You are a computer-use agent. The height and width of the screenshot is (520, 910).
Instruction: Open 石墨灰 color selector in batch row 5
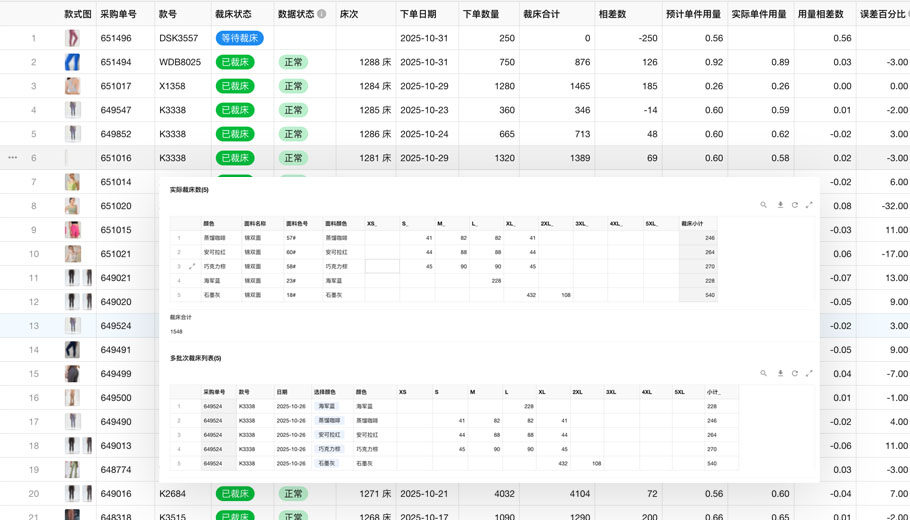pyautogui.click(x=327, y=464)
